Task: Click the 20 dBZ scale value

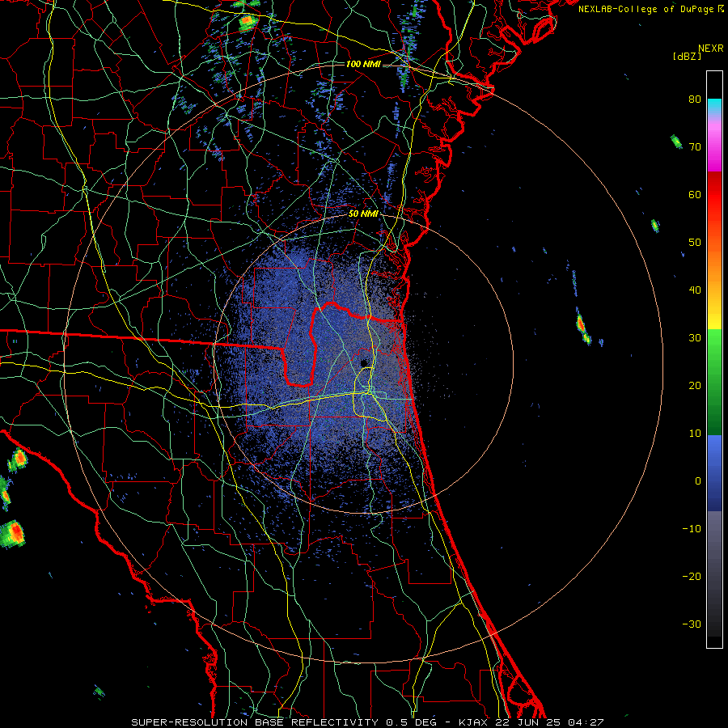Action: (695, 385)
